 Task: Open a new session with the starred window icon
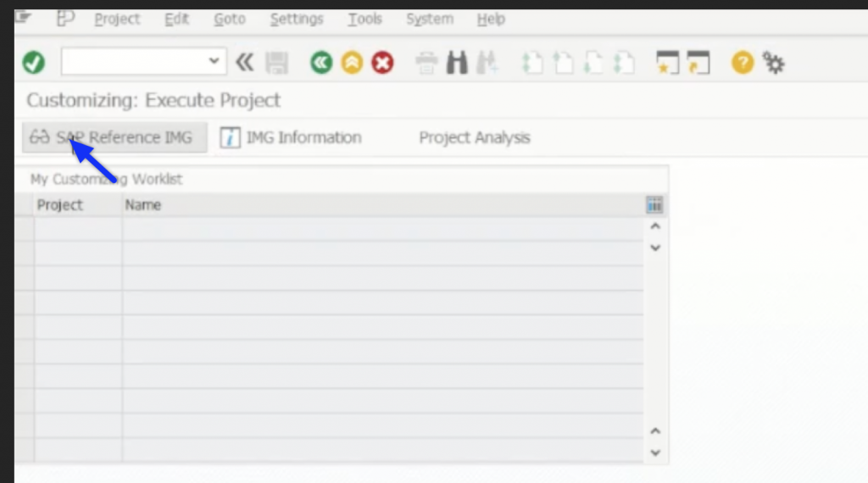[668, 63]
